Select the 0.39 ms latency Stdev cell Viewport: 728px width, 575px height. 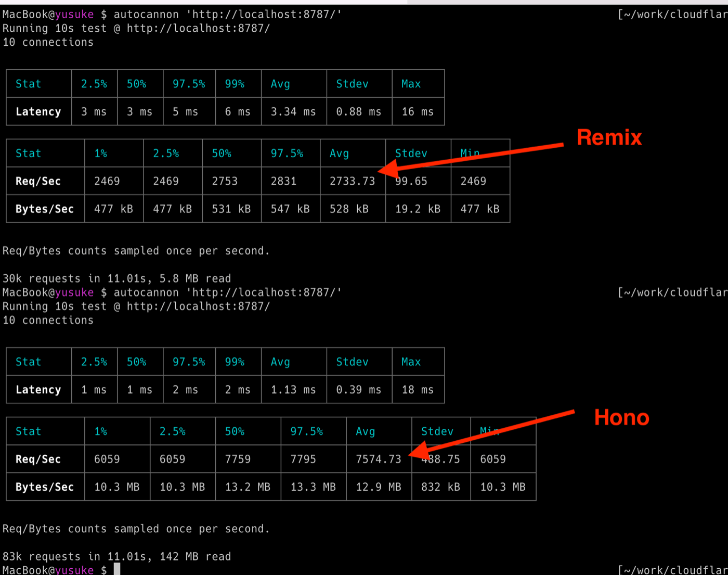tap(359, 389)
